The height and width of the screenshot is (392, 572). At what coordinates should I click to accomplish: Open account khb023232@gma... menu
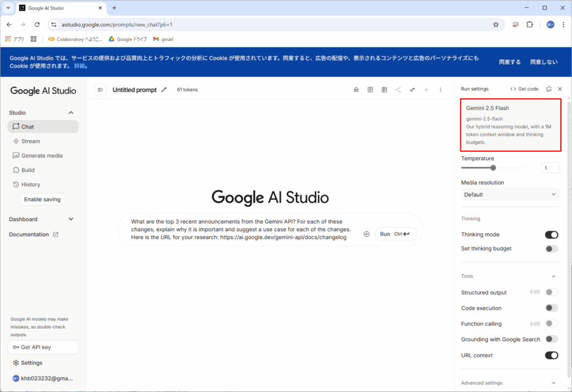click(x=42, y=379)
